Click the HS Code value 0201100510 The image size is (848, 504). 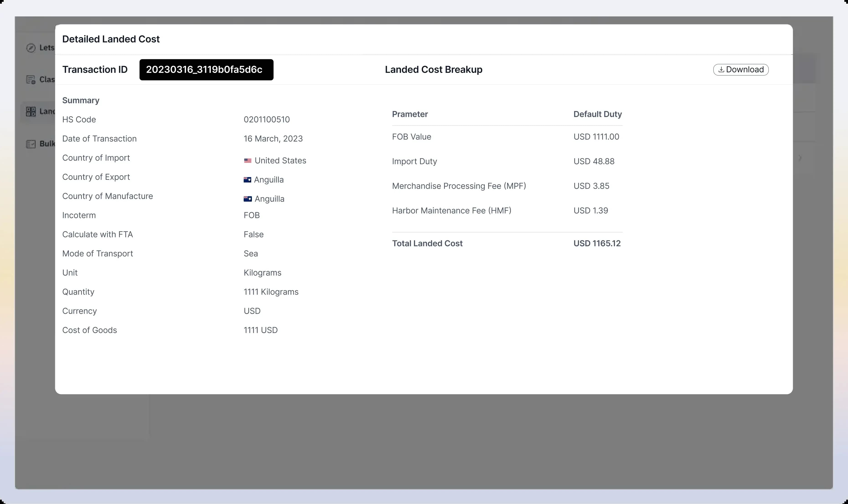point(266,119)
